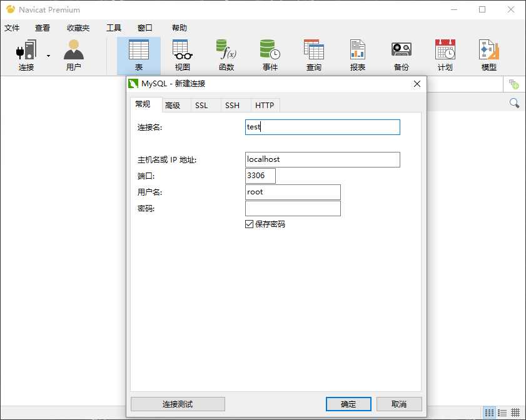Image resolution: width=526 pixels, height=420 pixels.
Task: Click the 用户名: label
Action: 149,192
